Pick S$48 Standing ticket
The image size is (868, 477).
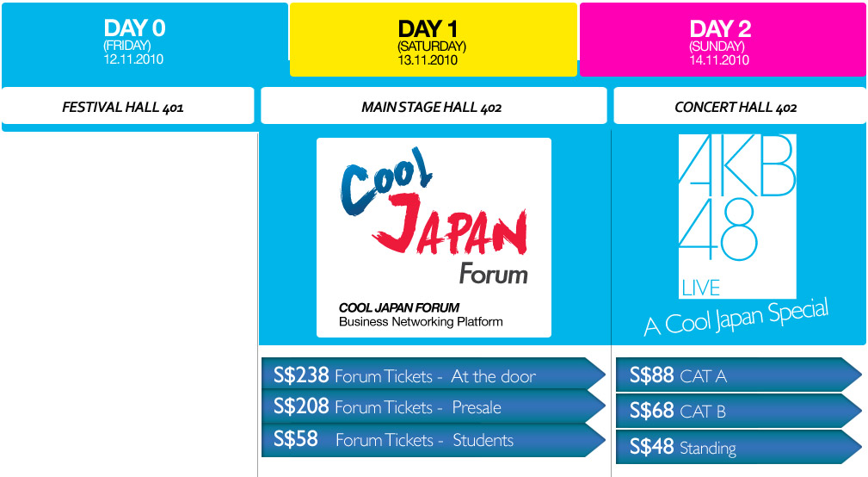click(x=739, y=447)
